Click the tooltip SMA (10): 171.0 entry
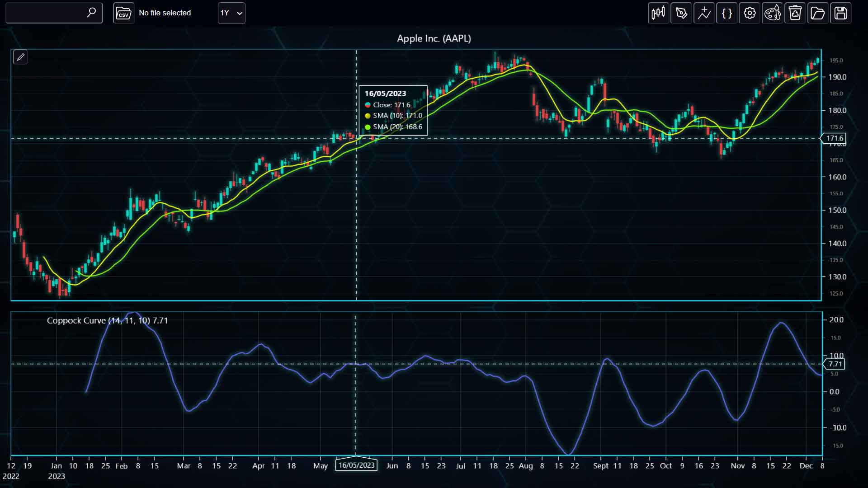 [x=394, y=116]
